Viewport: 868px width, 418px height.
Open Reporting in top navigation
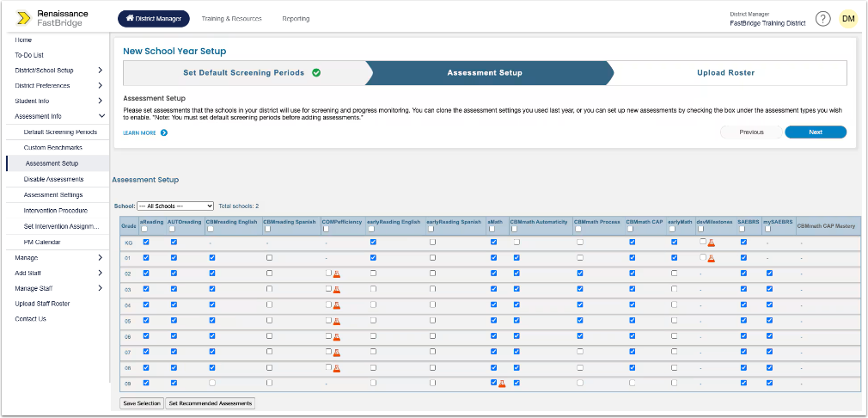[296, 19]
